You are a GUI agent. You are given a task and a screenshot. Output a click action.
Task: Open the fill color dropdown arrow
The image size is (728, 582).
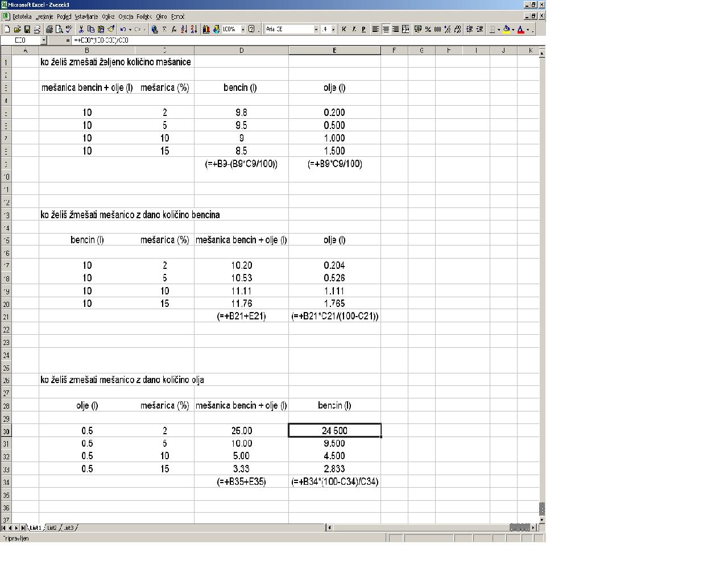click(x=513, y=29)
